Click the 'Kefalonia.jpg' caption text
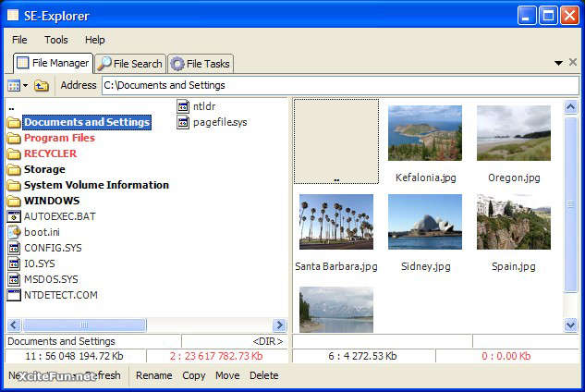The height and width of the screenshot is (392, 585). coord(426,178)
